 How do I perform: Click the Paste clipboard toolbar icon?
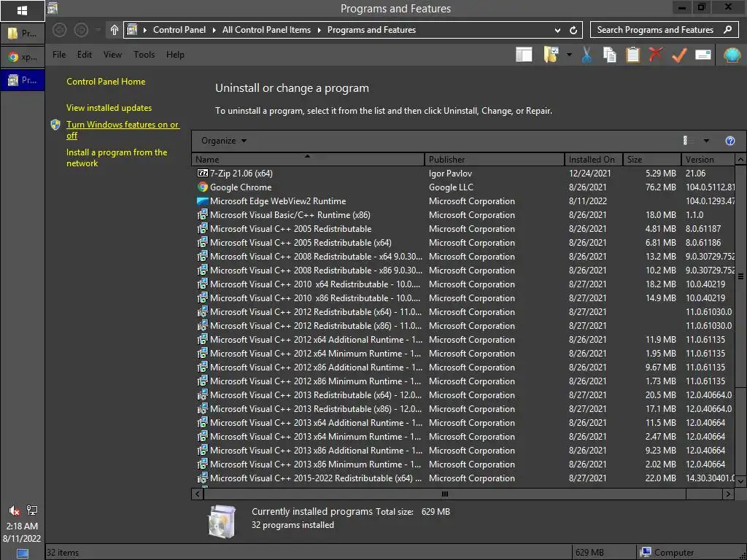coord(632,55)
